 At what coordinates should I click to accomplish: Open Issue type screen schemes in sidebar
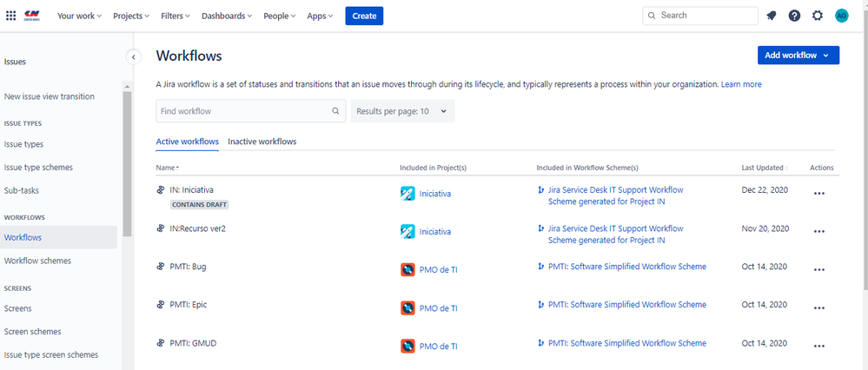pyautogui.click(x=51, y=354)
